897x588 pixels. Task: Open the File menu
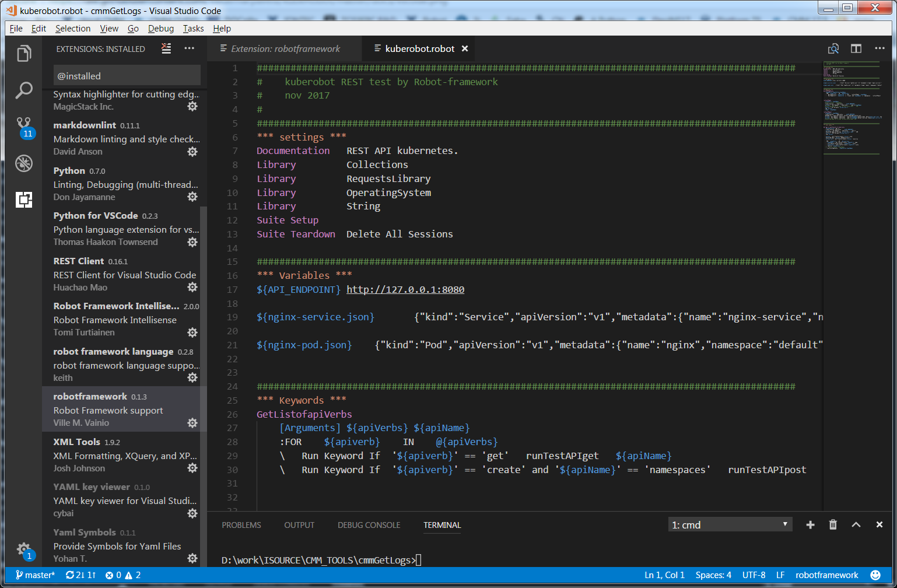tap(16, 28)
